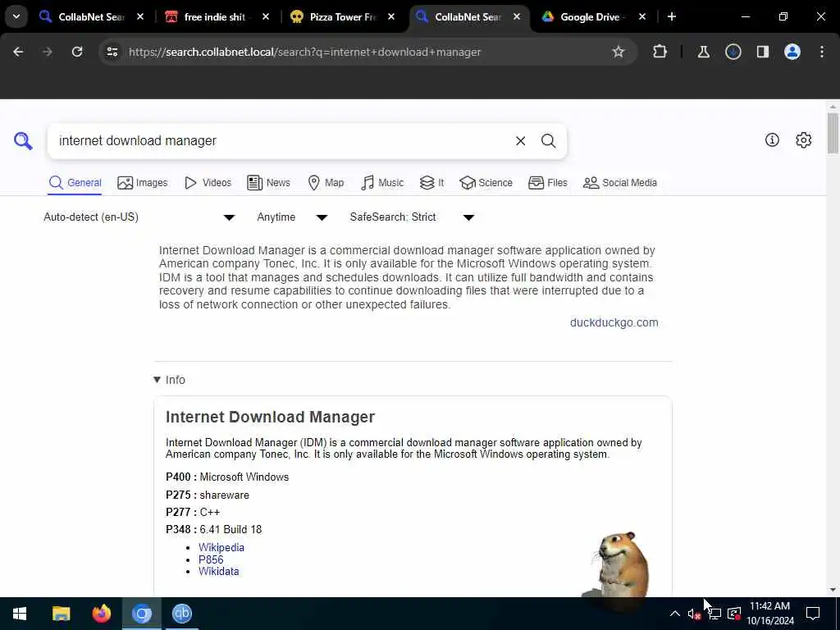840x630 pixels.
Task: Click the CollabNet search logo
Action: tap(23, 141)
